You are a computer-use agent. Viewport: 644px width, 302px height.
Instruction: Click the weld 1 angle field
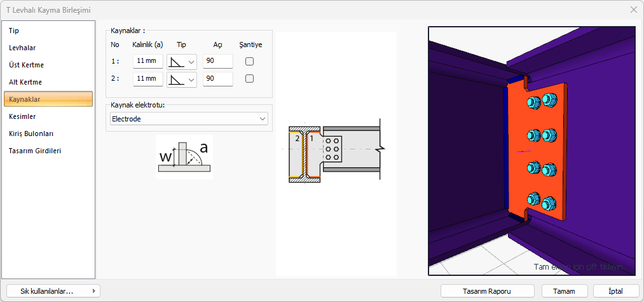[x=217, y=62]
